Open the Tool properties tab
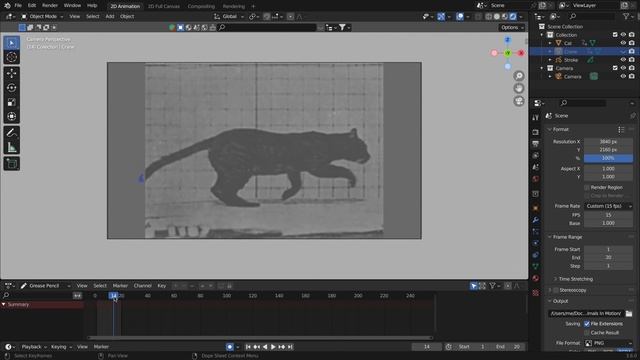Screen dimensions: 640x360 (x=536, y=118)
